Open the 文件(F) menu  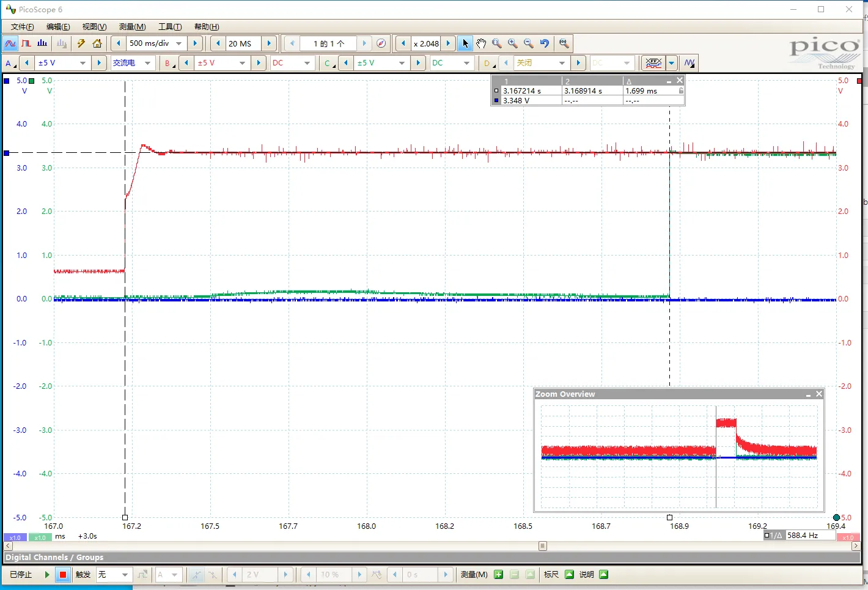pyautogui.click(x=23, y=27)
